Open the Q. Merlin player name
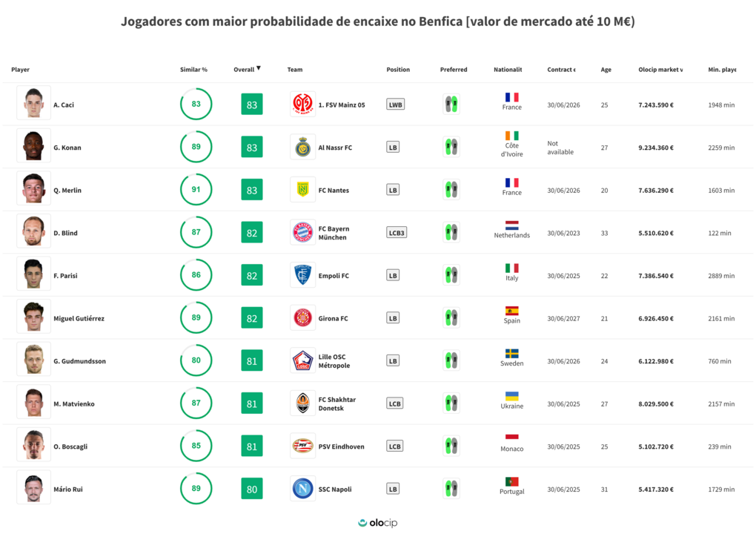Image resolution: width=756 pixels, height=534 pixels. (x=67, y=191)
